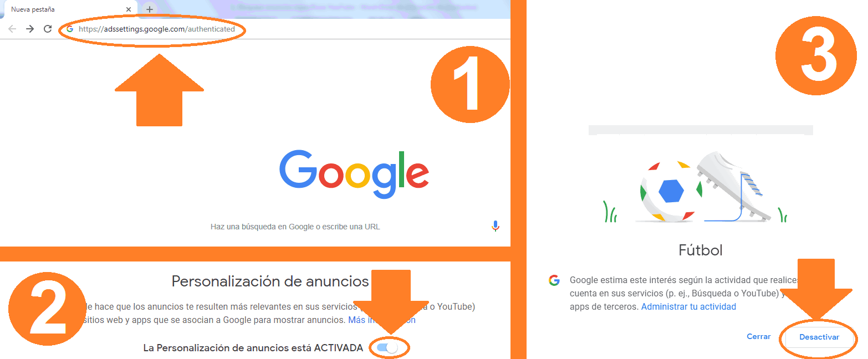Click the Google logo
This screenshot has width=868, height=359.
pyautogui.click(x=354, y=173)
